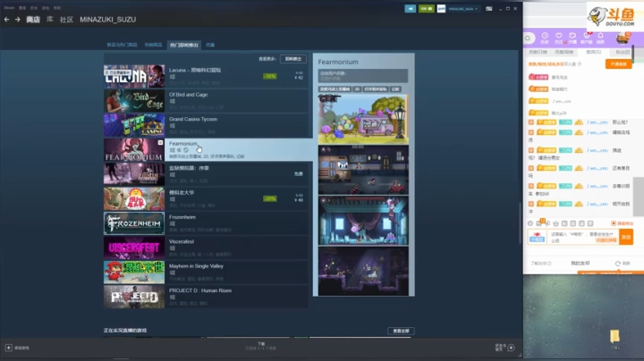Screen dimensions: 644x361
Task: Switch to 优惠 specials tab
Action: 210,45
